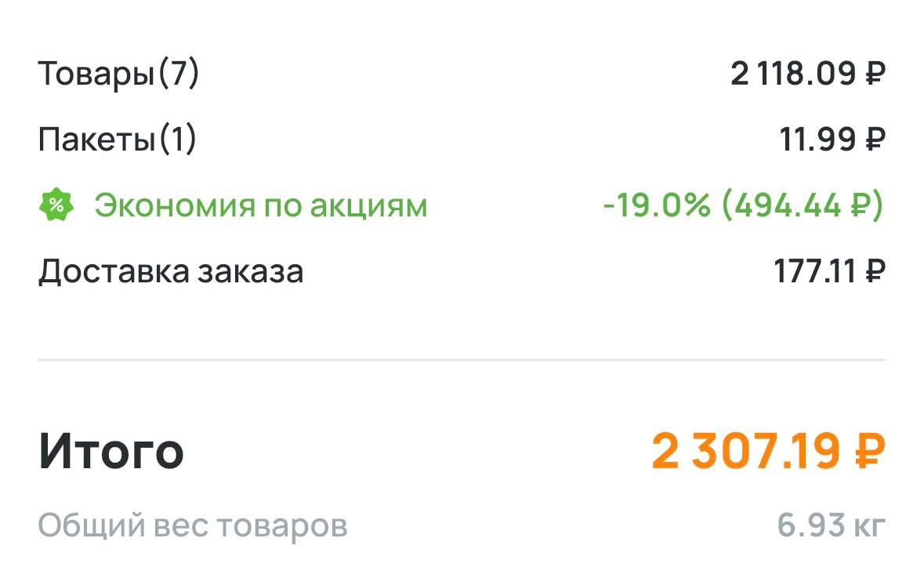Click the horizontal divider above Итого

tap(462, 360)
